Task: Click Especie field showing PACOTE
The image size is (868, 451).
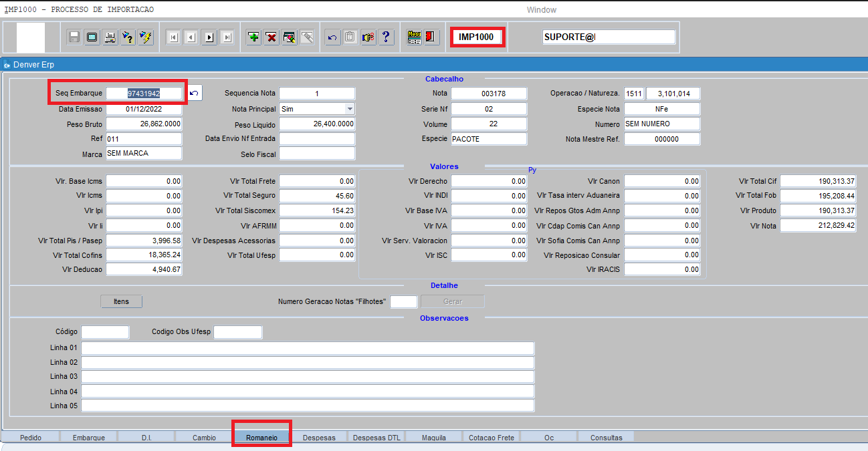Action: coord(489,139)
